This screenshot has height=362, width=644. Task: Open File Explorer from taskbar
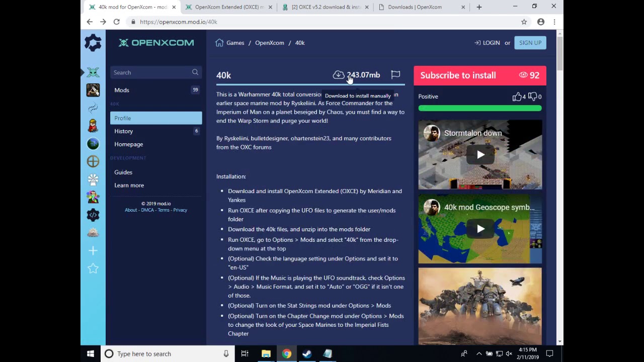(x=266, y=354)
